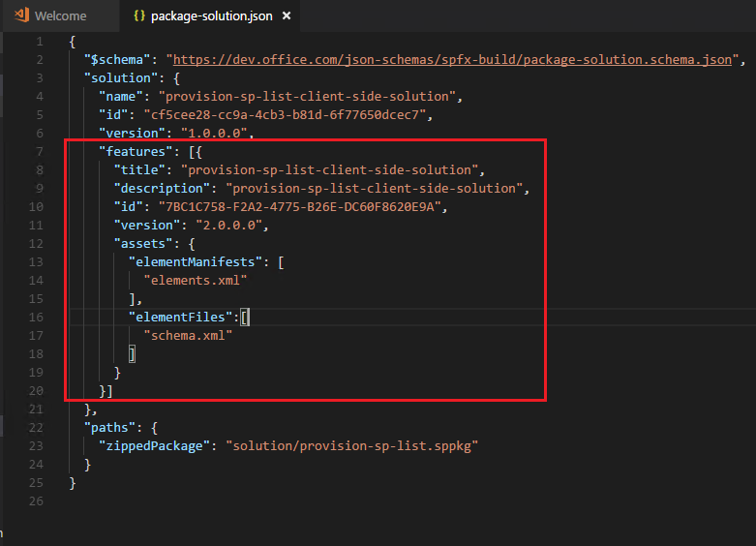Click the JSON braces icon on package-solution.json tab
This screenshot has width=756, height=546.
pos(138,15)
